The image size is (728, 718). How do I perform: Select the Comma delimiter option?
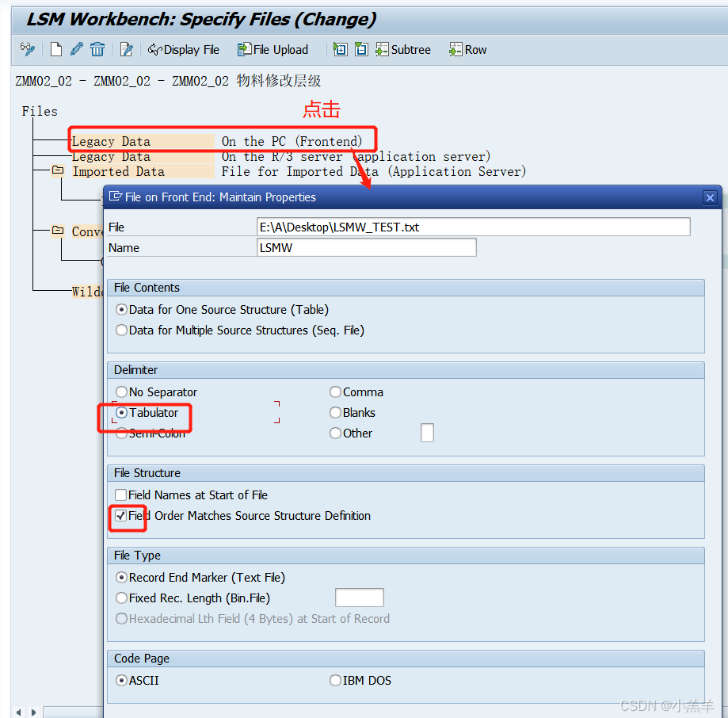coord(335,391)
